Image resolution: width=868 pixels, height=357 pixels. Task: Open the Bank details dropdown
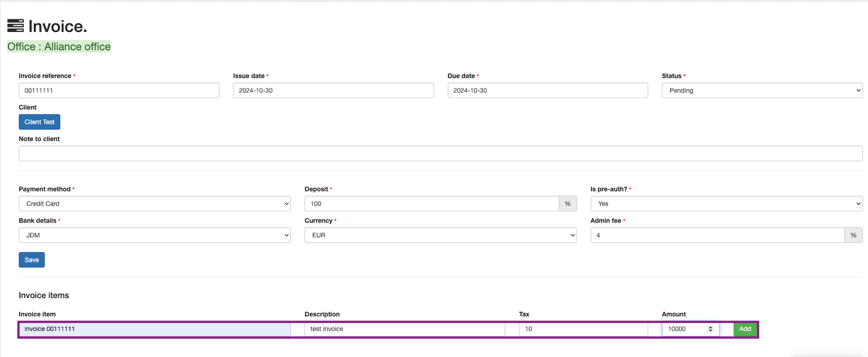tap(154, 235)
